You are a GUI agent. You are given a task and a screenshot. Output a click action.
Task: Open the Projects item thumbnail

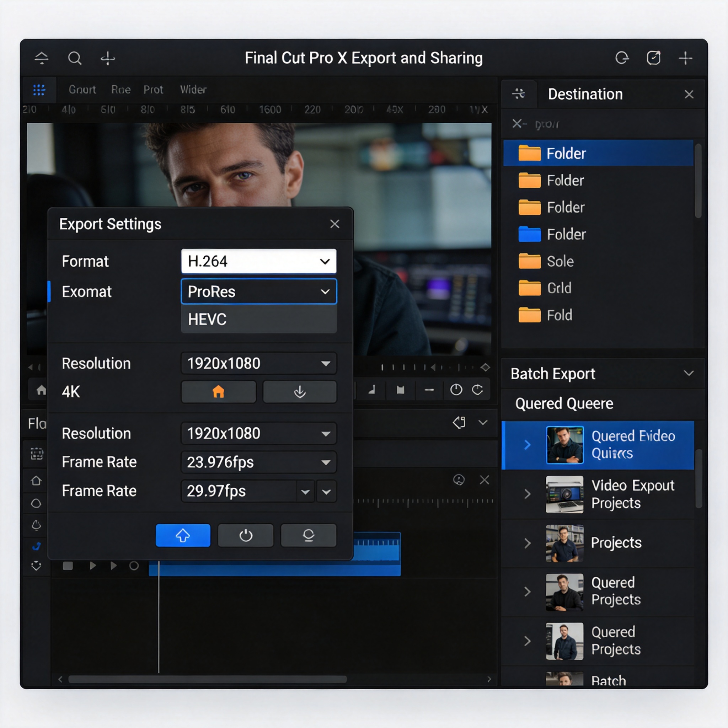click(x=564, y=543)
